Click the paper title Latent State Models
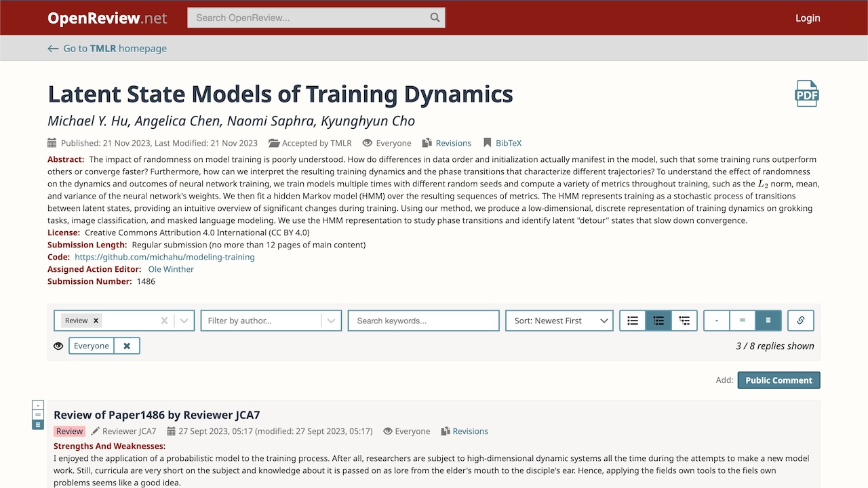Image resolution: width=868 pixels, height=488 pixels. point(280,94)
